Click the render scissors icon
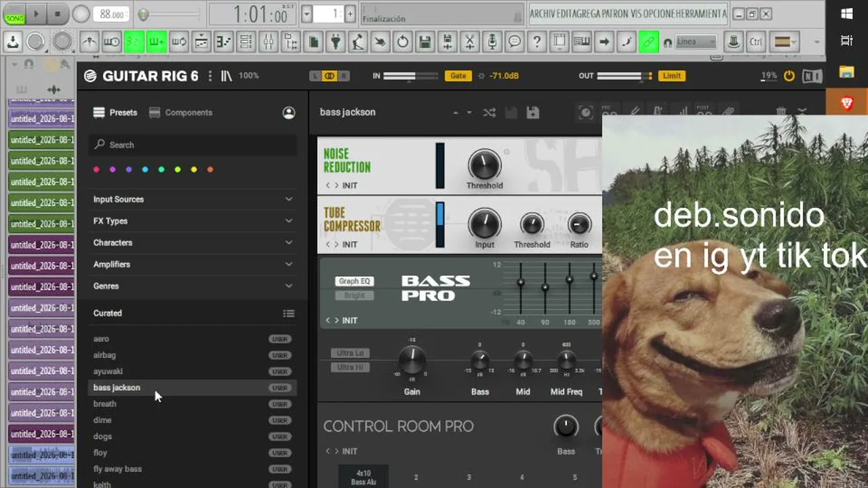 tap(469, 42)
